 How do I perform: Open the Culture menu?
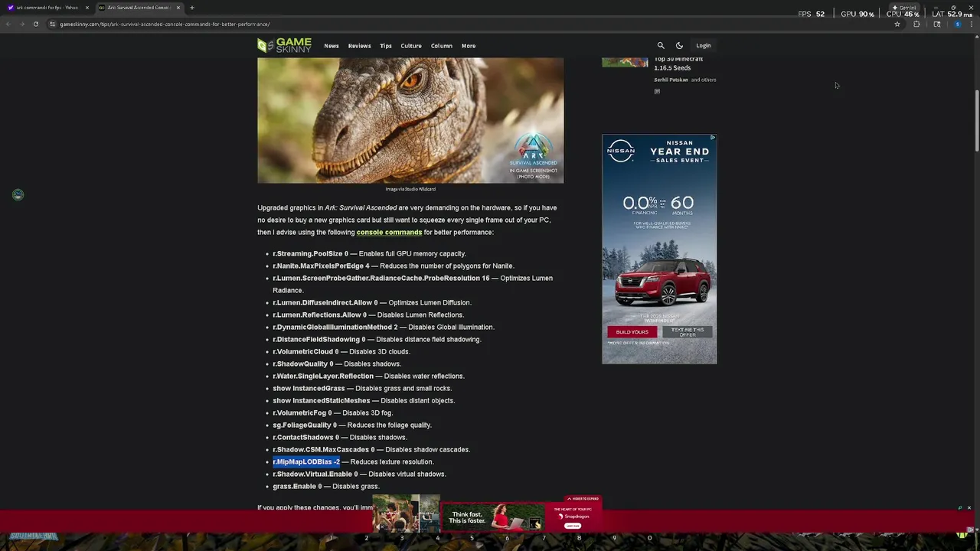point(411,46)
